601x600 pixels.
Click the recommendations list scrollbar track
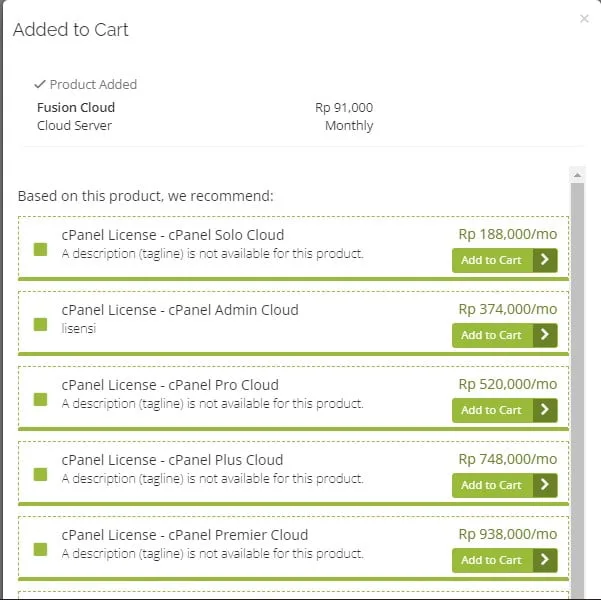[577, 400]
